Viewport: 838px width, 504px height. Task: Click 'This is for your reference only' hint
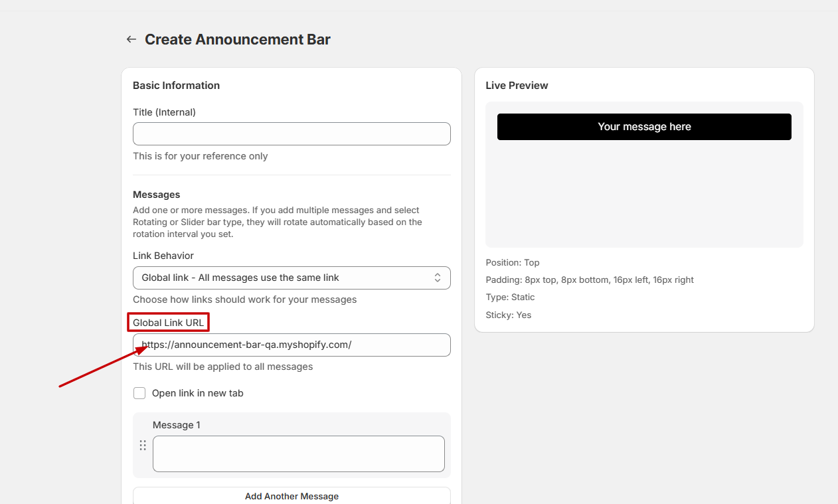click(x=201, y=156)
